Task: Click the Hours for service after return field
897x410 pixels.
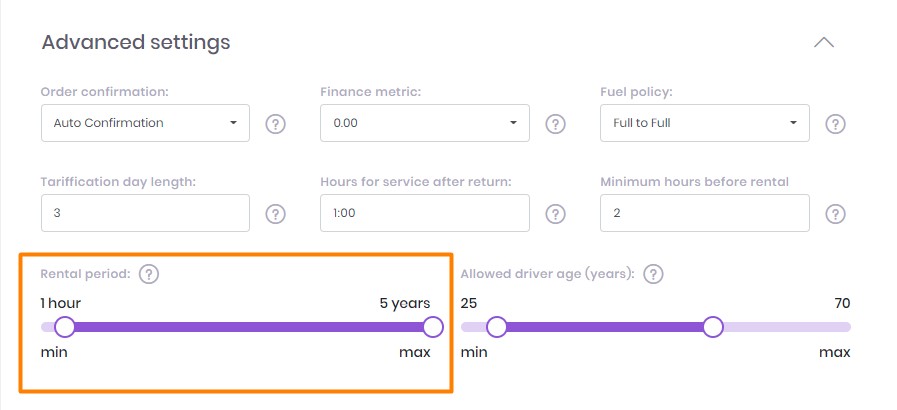Action: (x=425, y=213)
